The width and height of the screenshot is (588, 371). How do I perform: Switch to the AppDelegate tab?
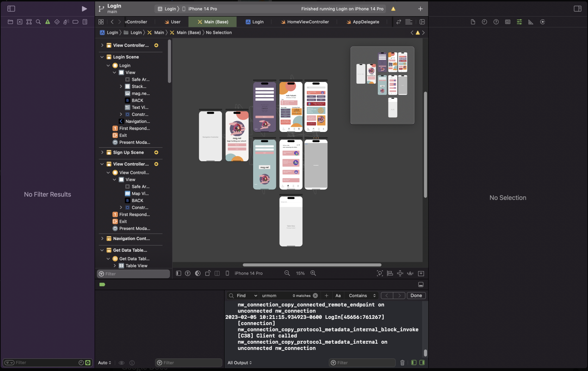pos(363,22)
